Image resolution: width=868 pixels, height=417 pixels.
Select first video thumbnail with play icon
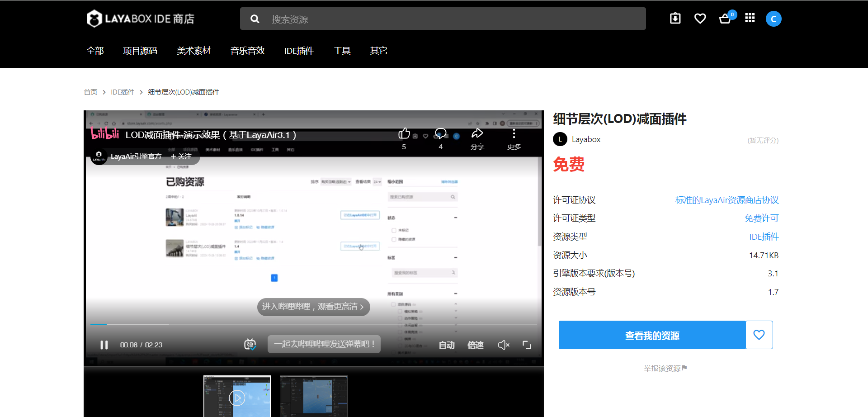[237, 396]
